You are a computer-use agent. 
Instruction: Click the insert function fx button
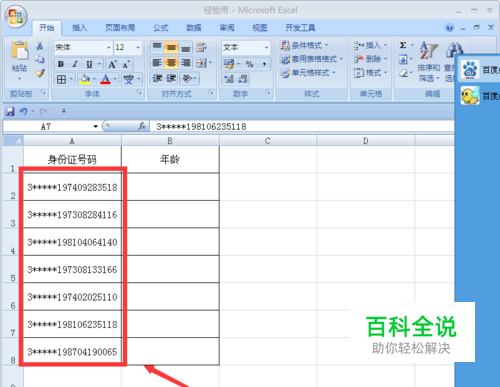pos(142,126)
